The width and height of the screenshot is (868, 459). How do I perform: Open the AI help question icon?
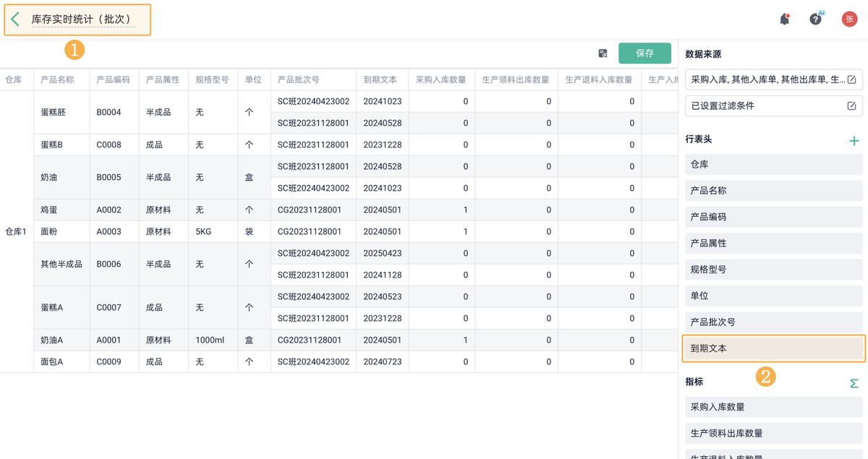click(815, 20)
